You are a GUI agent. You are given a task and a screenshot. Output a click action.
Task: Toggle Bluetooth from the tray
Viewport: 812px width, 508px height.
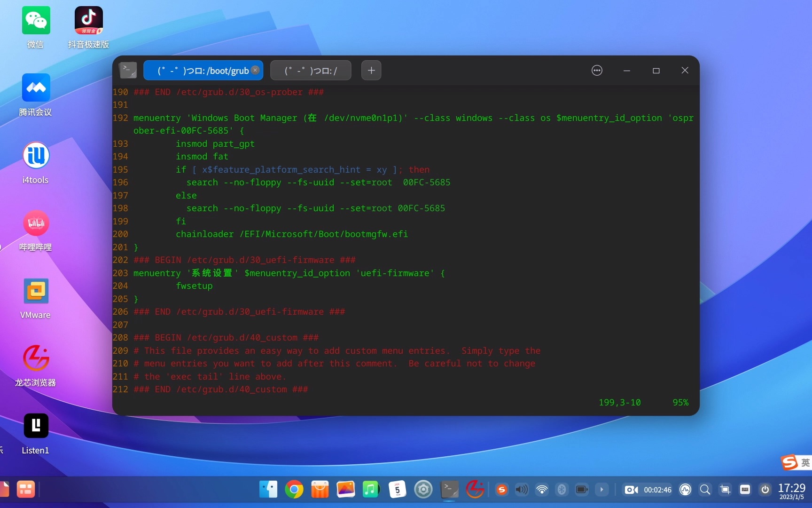[x=562, y=490]
